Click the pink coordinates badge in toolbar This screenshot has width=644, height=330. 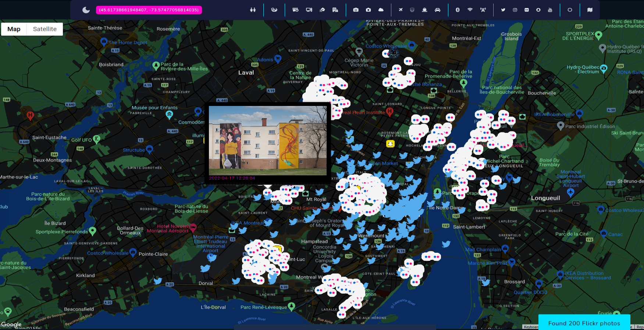click(x=149, y=10)
